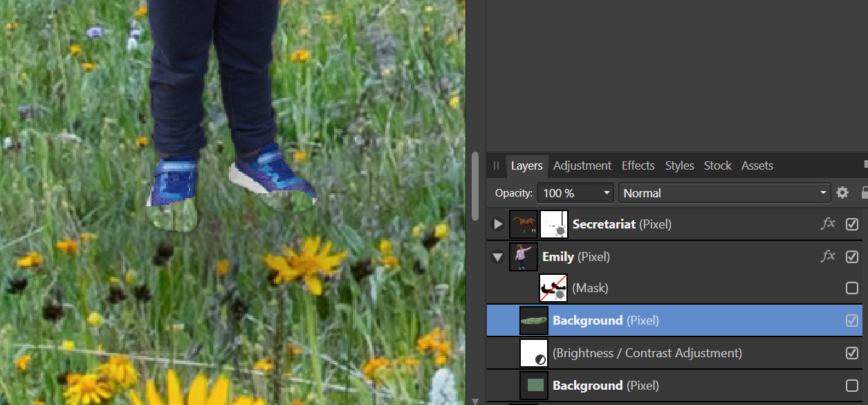Select Secretariat layer's mask thumbnail
Screen dimensions: 868x405
(554, 224)
